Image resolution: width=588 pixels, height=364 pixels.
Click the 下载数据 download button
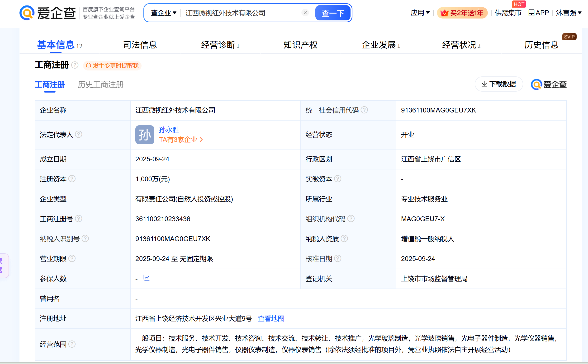498,84
